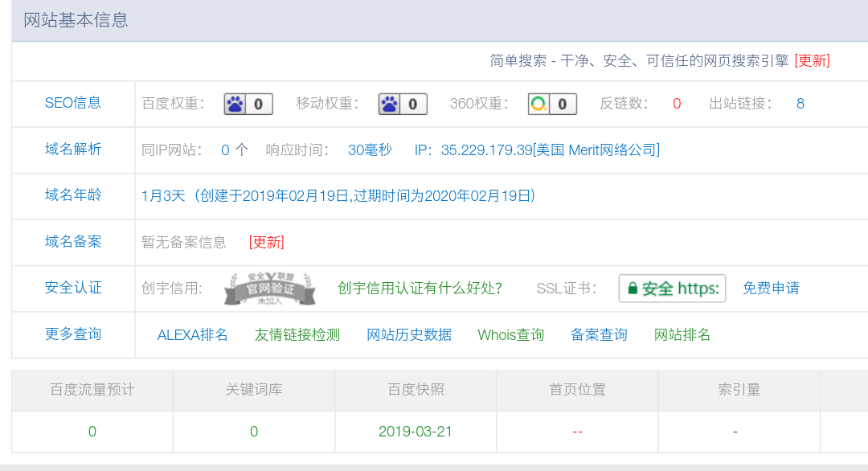This screenshot has width=868, height=471.
Task: Click the 关键词库 value 0
Action: coord(254,432)
